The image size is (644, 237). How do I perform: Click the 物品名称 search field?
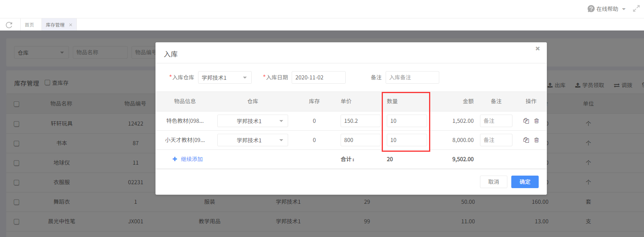[100, 52]
